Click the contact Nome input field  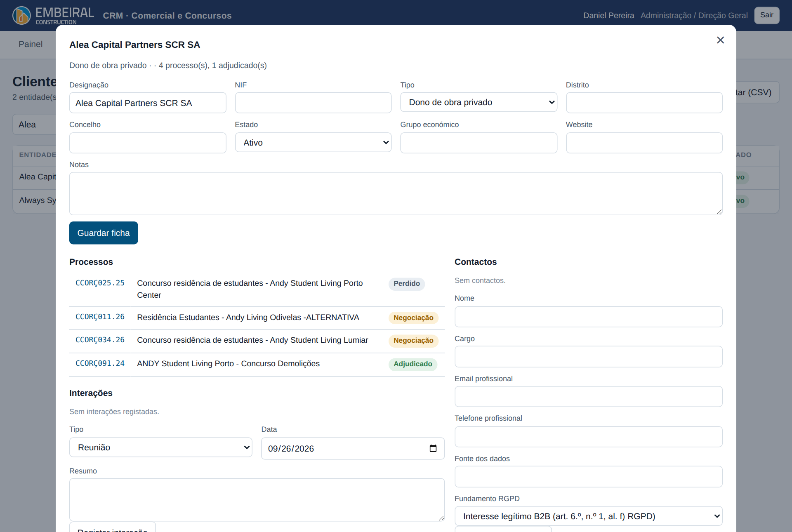coord(588,317)
